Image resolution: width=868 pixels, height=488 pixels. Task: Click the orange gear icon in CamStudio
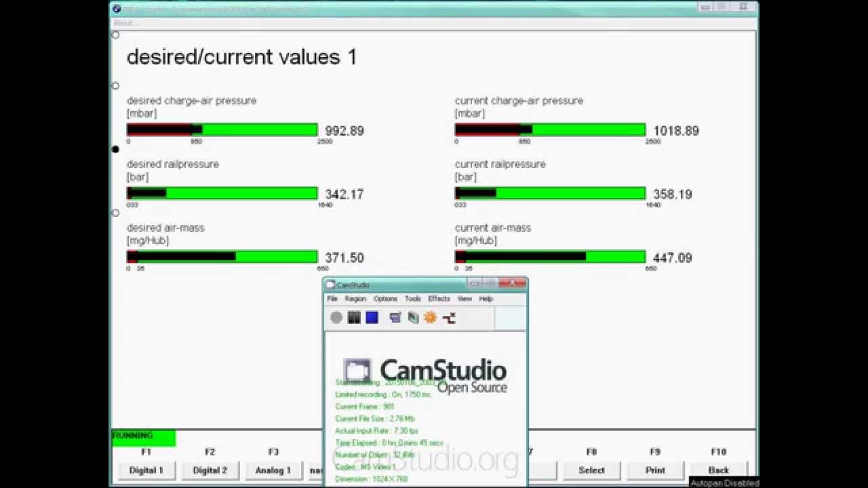coord(430,317)
